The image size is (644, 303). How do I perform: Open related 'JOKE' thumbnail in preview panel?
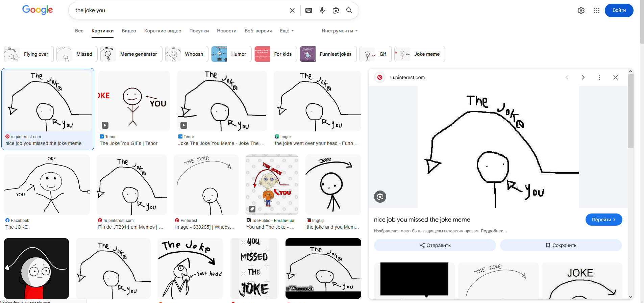point(581,281)
